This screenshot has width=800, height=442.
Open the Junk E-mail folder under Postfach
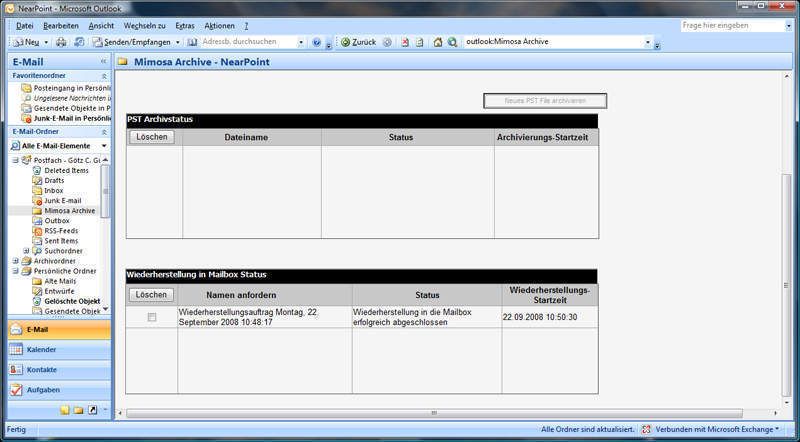(62, 201)
